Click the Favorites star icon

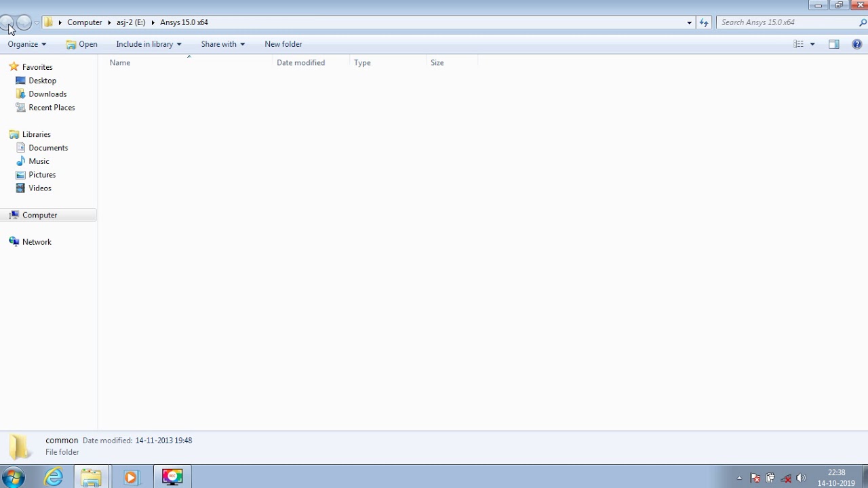(14, 67)
